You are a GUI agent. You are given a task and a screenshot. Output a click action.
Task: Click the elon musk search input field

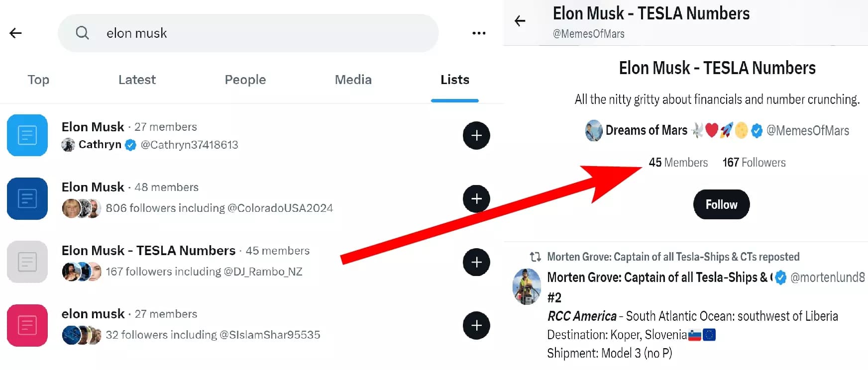(x=249, y=33)
